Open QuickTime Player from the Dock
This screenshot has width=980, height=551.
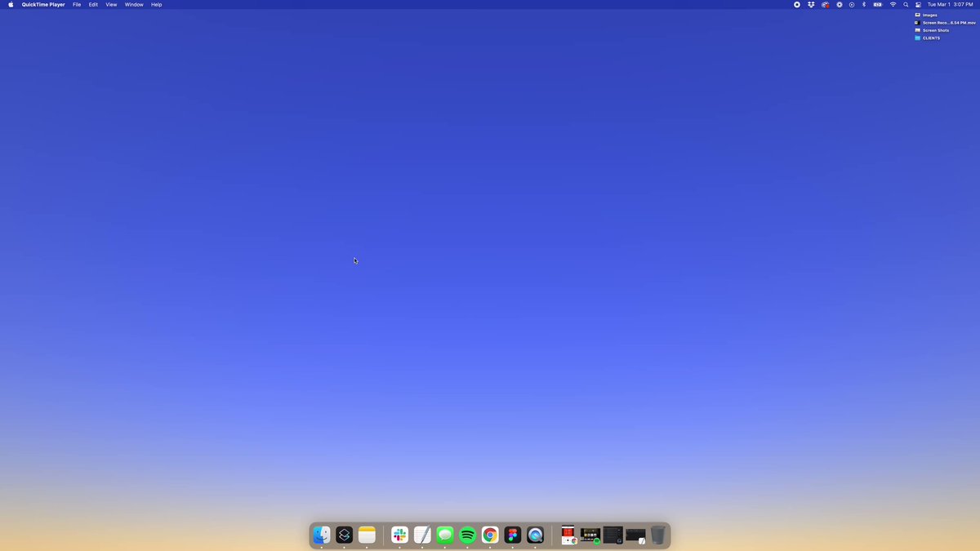tap(536, 535)
